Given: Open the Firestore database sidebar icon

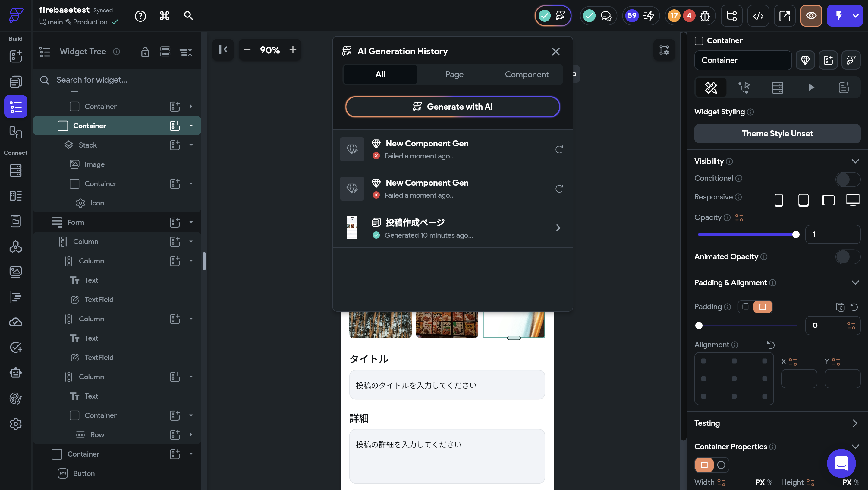Looking at the screenshot, I should 15,171.
